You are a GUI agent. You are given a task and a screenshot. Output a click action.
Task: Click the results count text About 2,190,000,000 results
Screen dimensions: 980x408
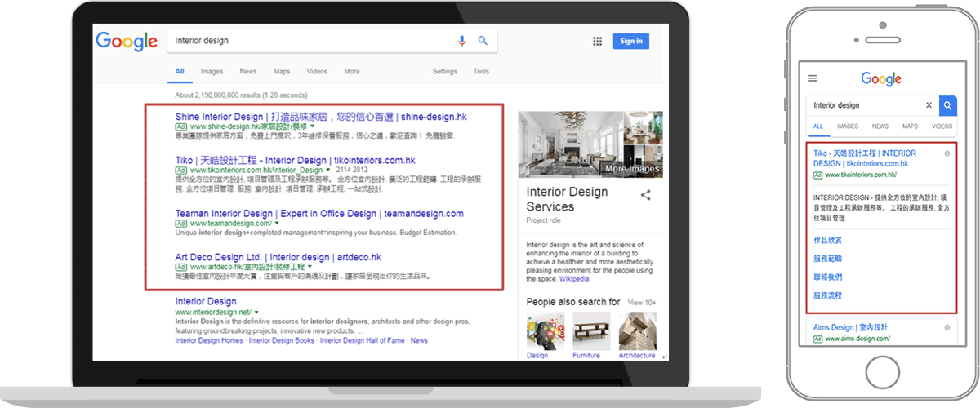[x=242, y=95]
